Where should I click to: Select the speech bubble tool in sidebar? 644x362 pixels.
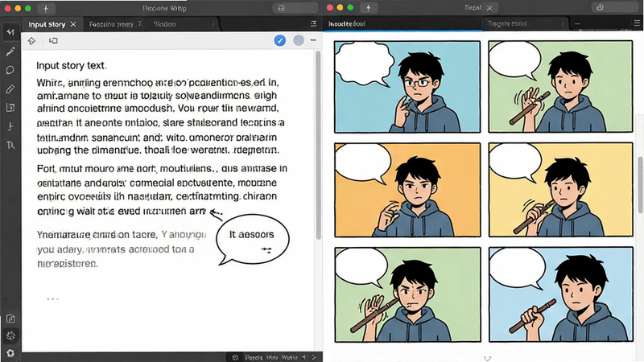point(10,70)
